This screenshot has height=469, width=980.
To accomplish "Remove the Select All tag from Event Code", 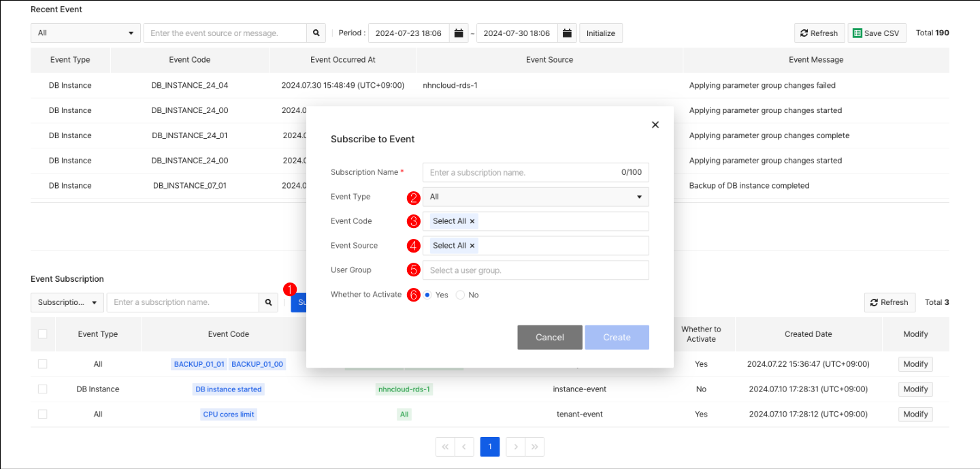I will [472, 221].
